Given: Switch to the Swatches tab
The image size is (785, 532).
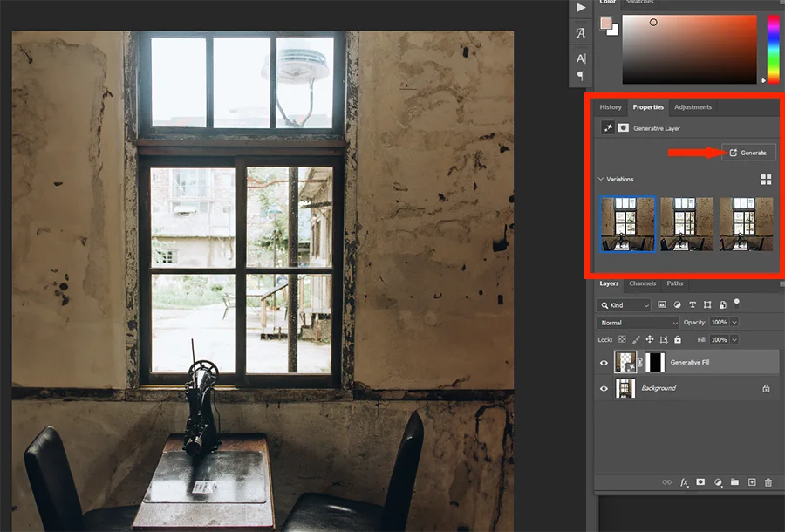Looking at the screenshot, I should (x=639, y=2).
